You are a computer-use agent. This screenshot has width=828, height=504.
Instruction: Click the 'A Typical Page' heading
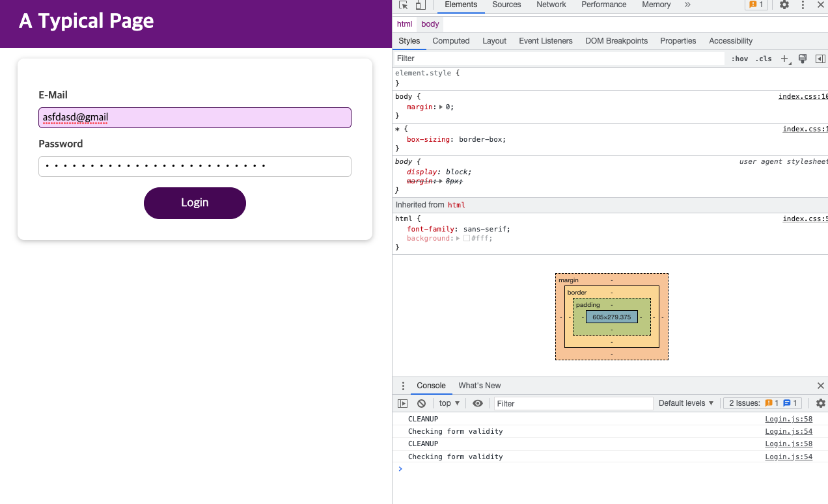pos(87,21)
